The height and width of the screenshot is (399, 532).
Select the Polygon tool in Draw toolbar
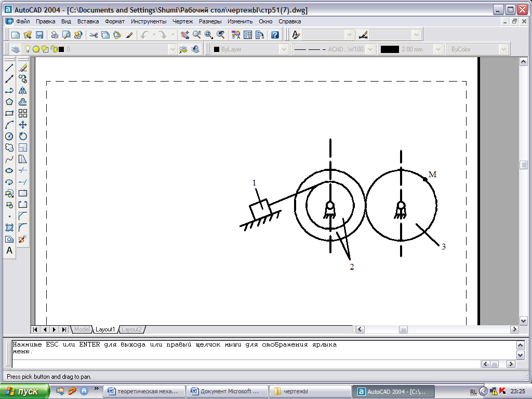pyautogui.click(x=9, y=102)
